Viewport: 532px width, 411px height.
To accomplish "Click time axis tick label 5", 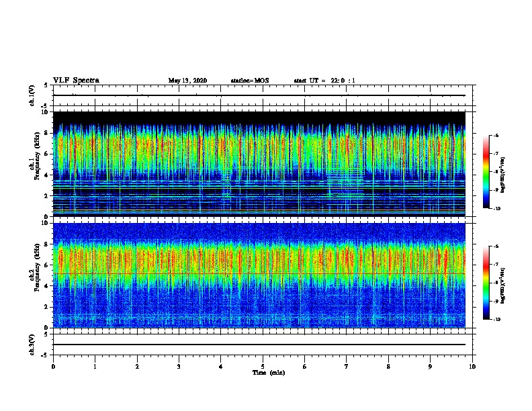I will [x=263, y=366].
